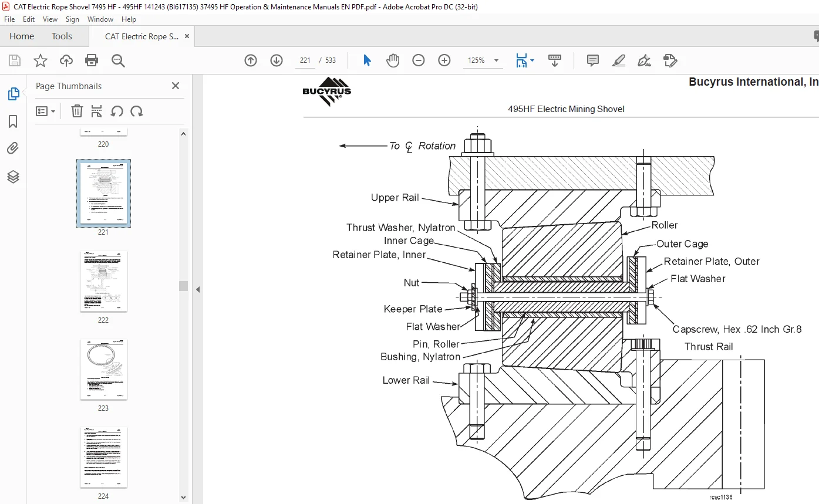This screenshot has height=504, width=819.
Task: Rotate pages clockwise
Action: point(137,111)
